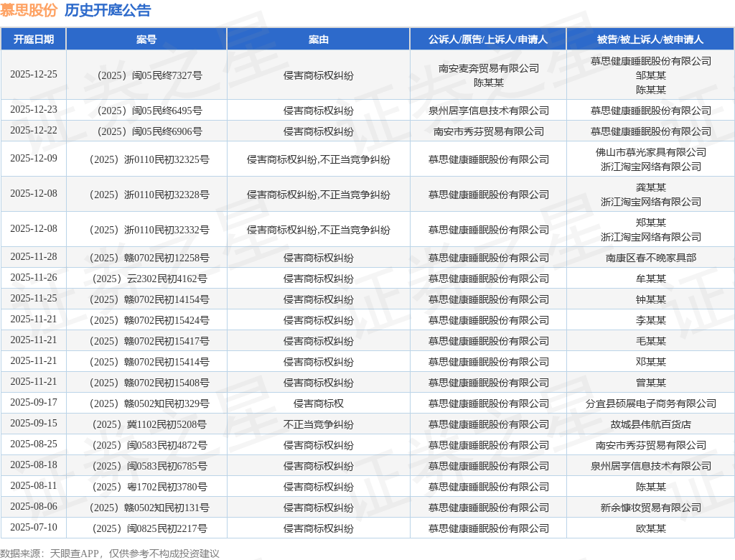Click defendant 分宜县硕展电子商务有限公司
The height and width of the screenshot is (560, 735).
[650, 403]
